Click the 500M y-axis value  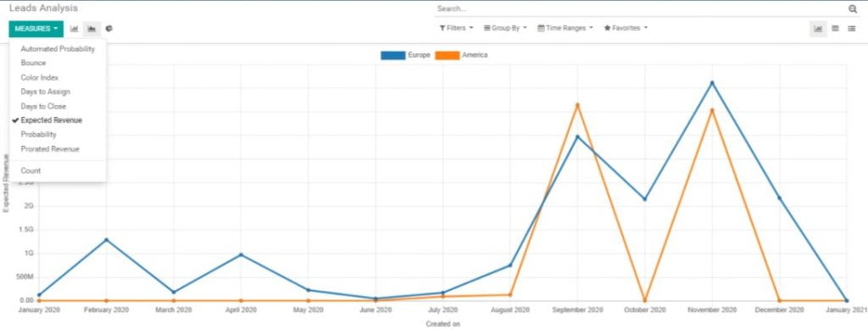coord(25,277)
